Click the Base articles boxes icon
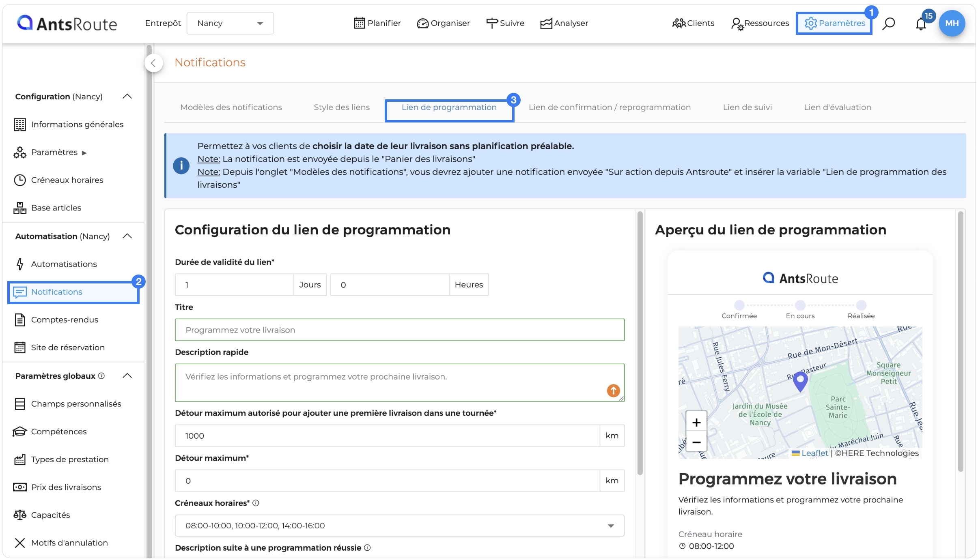Screen dimensions: 978x560 tap(19, 208)
